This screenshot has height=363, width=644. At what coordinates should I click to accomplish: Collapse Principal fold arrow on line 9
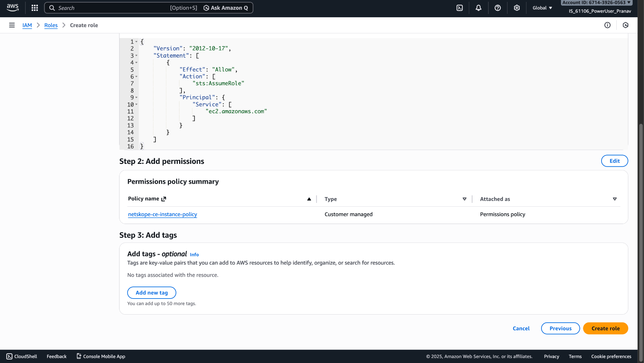coord(136,98)
